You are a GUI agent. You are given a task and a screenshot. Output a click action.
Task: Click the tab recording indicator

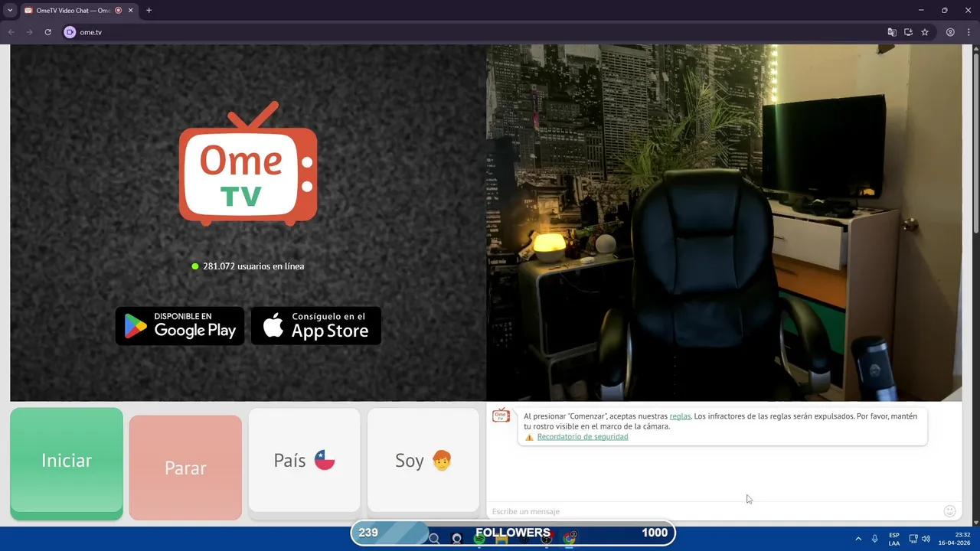(x=118, y=11)
